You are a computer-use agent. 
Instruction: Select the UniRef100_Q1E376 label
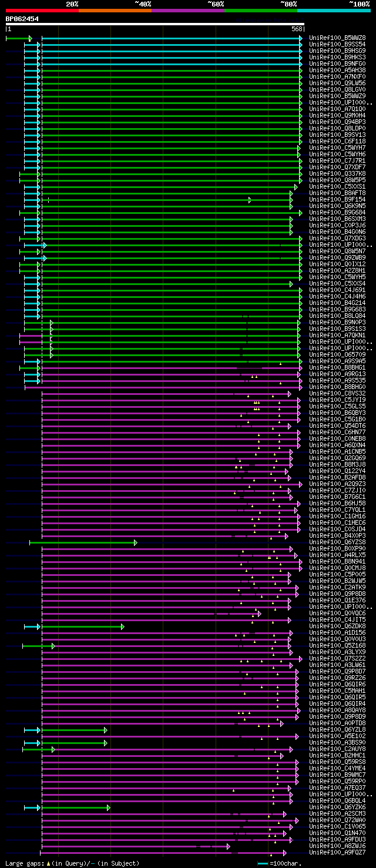point(337,600)
